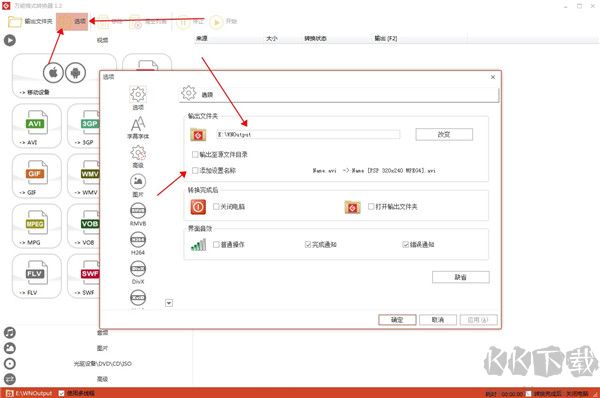Image resolution: width=600 pixels, height=398 pixels.
Task: Click the 取消 cancel button
Action: pyautogui.click(x=438, y=320)
